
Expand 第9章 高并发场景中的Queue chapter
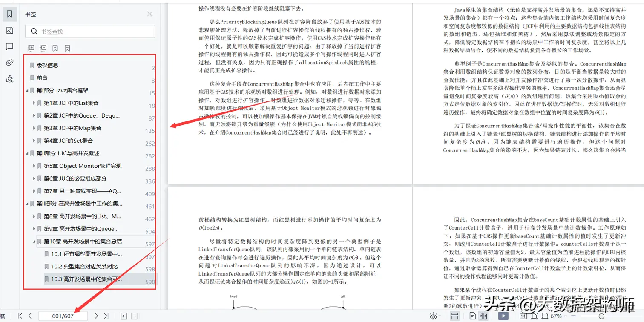pyautogui.click(x=34, y=229)
